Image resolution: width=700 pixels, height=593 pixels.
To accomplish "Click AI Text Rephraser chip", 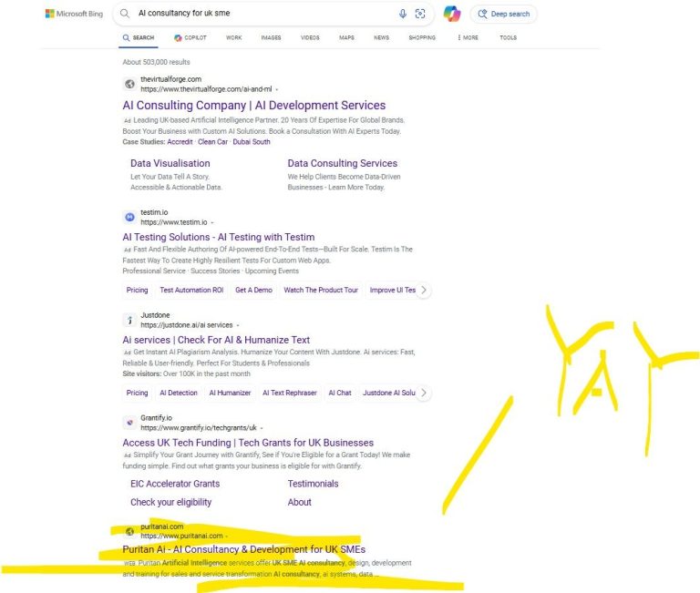I will click(290, 393).
